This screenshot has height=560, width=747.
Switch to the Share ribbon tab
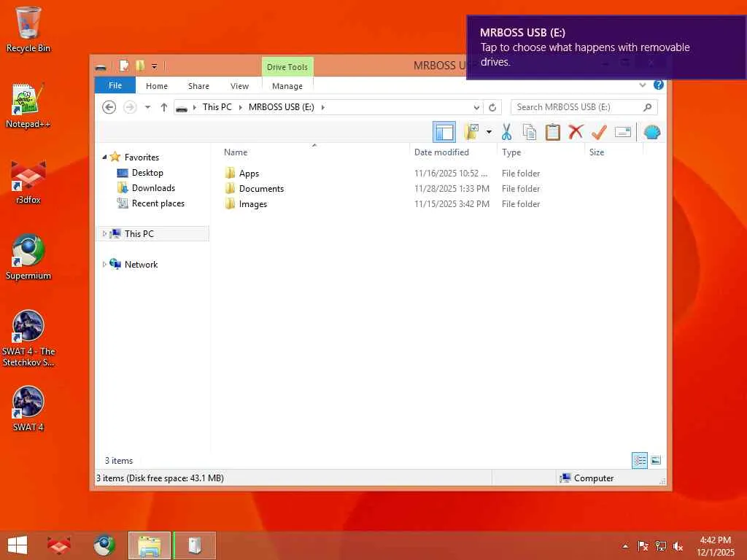pos(198,86)
